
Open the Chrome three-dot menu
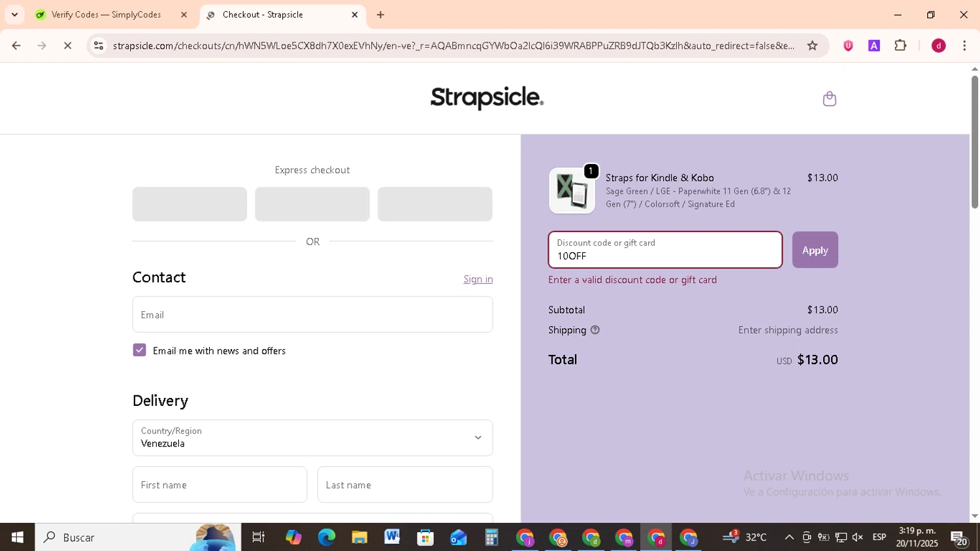pyautogui.click(x=964, y=46)
